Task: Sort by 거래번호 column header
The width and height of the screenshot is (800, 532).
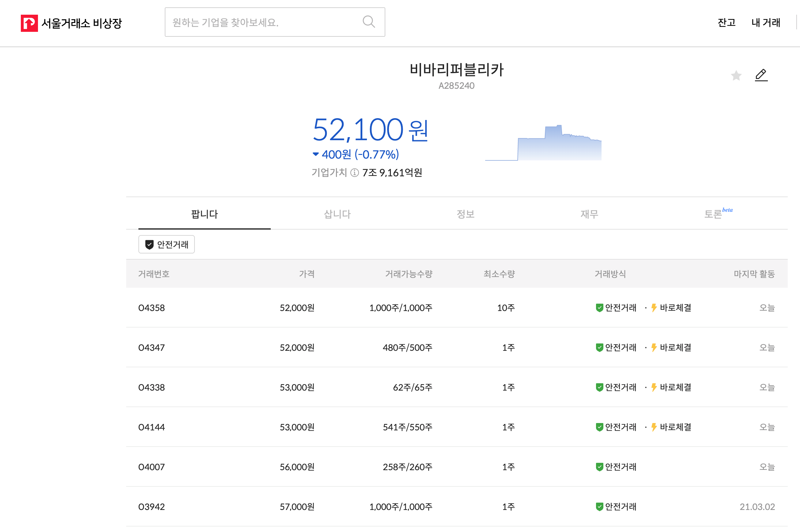Action: [154, 274]
